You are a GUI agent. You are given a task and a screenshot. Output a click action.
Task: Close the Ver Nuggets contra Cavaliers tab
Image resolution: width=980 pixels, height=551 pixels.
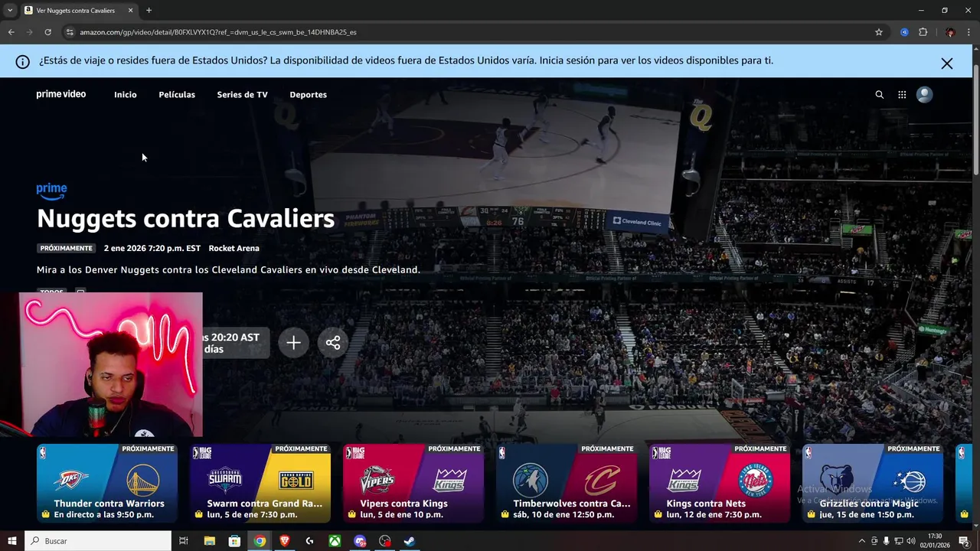pyautogui.click(x=130, y=11)
